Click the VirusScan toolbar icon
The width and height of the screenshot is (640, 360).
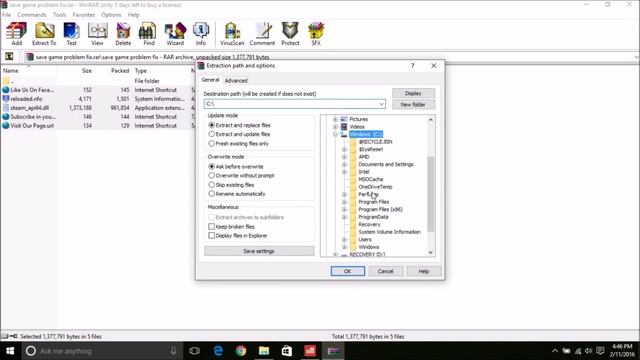click(x=232, y=33)
